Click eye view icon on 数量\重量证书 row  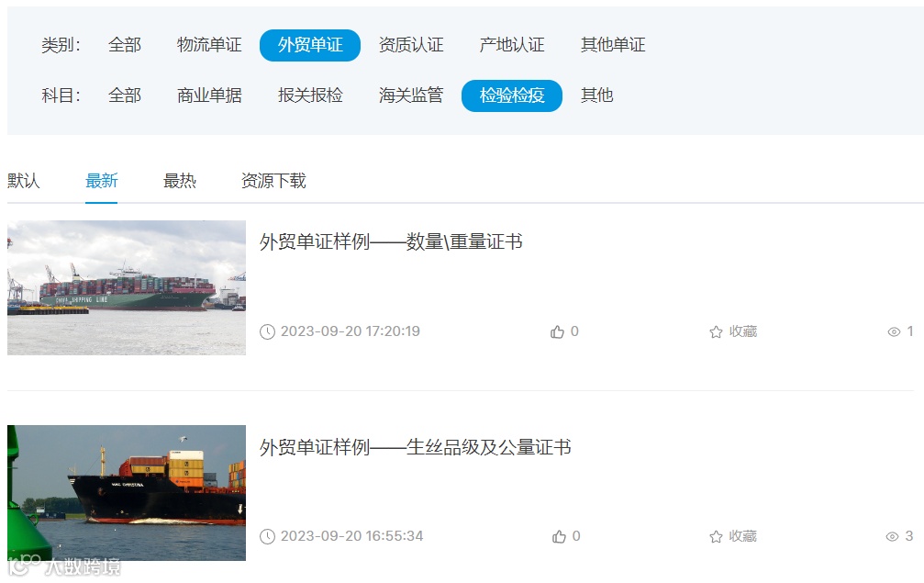pos(894,331)
